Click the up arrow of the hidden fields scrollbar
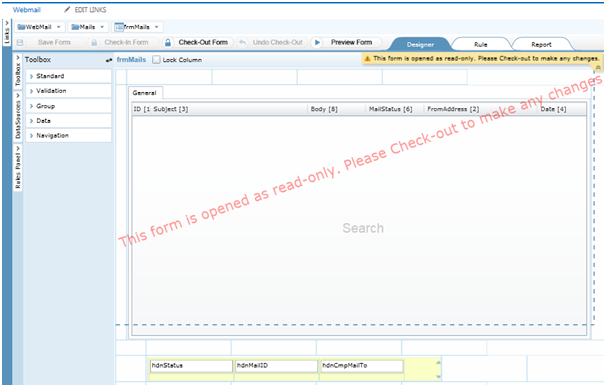The height and width of the screenshot is (387, 606). click(x=438, y=363)
